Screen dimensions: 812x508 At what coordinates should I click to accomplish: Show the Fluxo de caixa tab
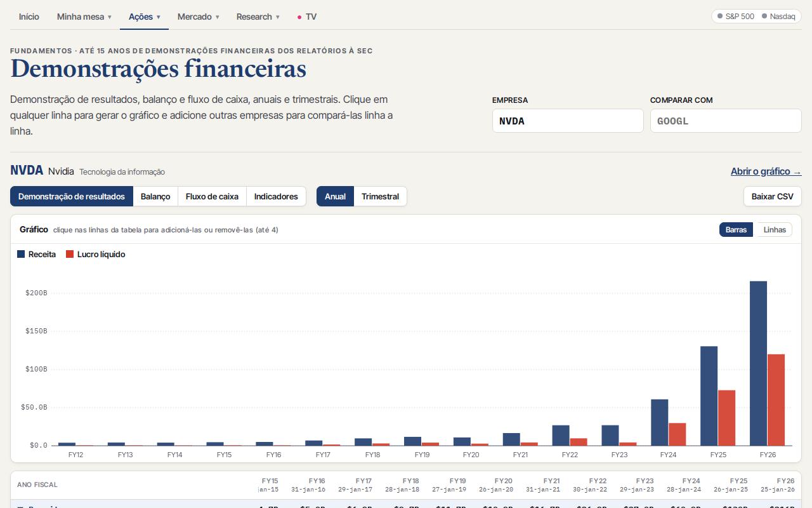click(212, 196)
